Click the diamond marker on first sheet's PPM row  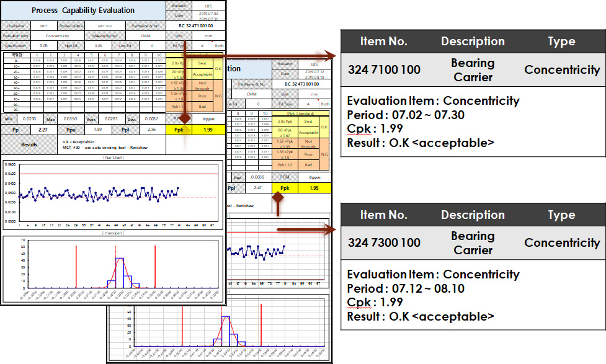tap(185, 117)
